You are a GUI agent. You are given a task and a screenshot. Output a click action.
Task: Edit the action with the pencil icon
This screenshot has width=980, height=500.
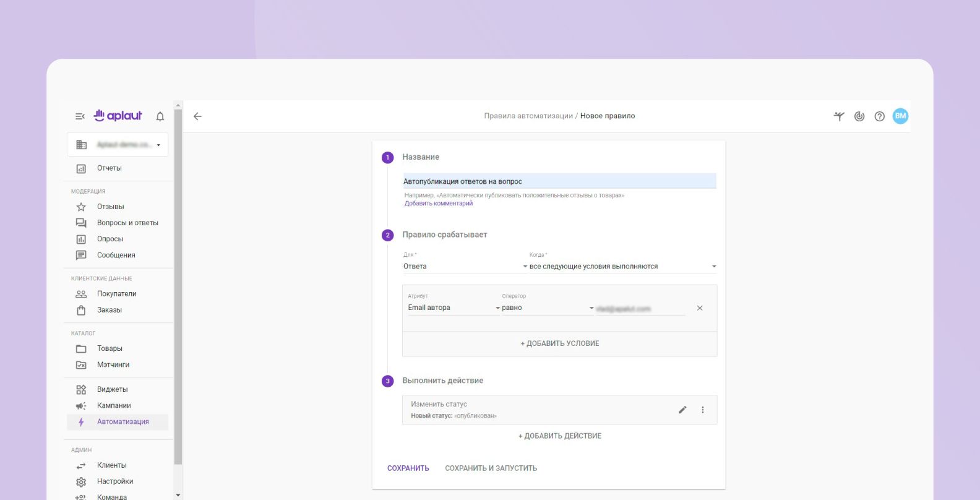682,410
